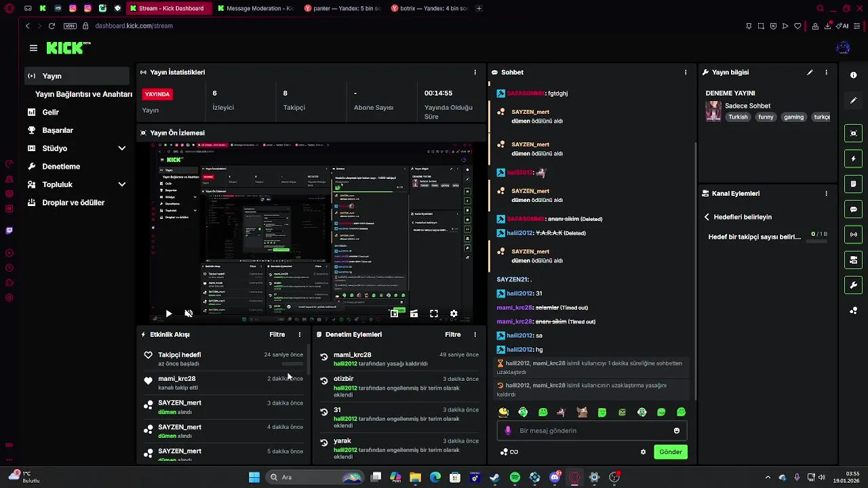Open Yayın İstatistikleri panel options menu

475,72
